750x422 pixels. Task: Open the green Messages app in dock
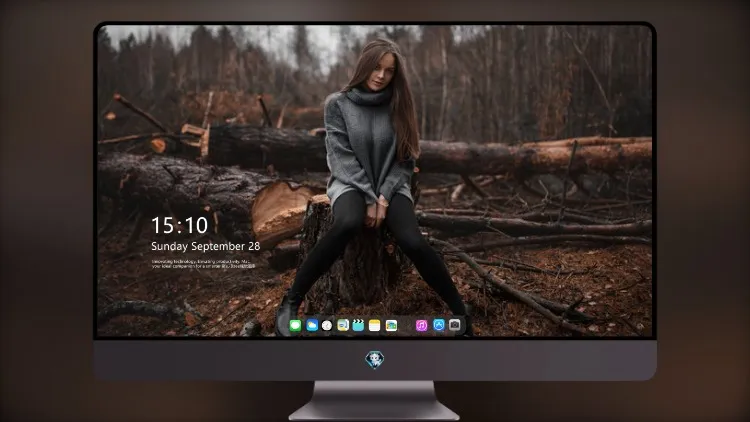pyautogui.click(x=295, y=326)
